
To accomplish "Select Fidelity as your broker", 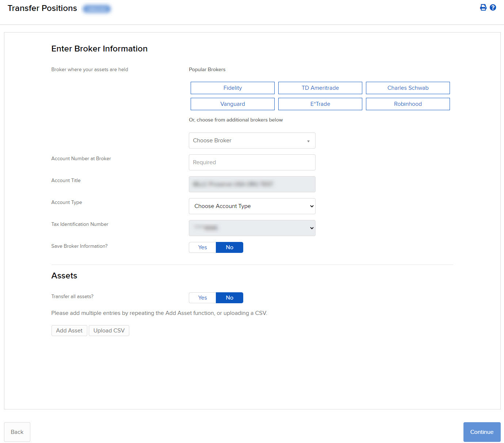I will tap(232, 88).
